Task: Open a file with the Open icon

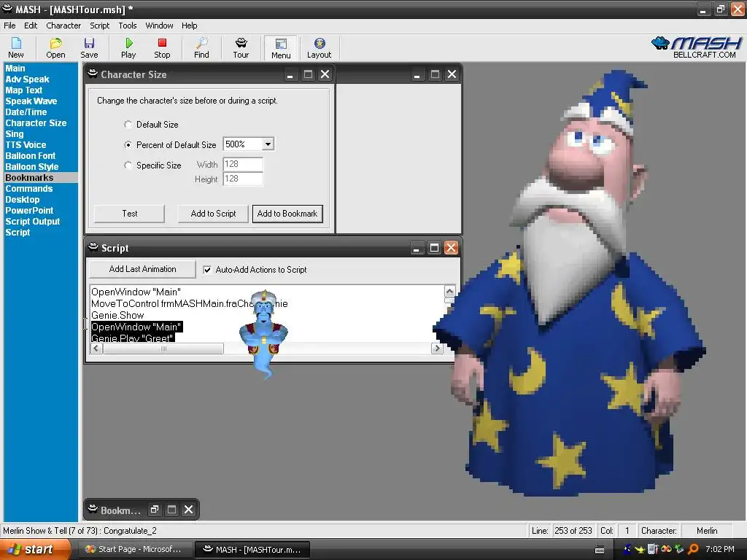Action: coord(55,48)
